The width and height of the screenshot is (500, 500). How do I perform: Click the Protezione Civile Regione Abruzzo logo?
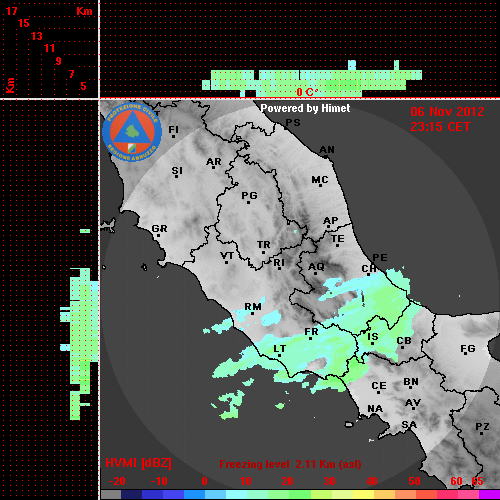(132, 132)
